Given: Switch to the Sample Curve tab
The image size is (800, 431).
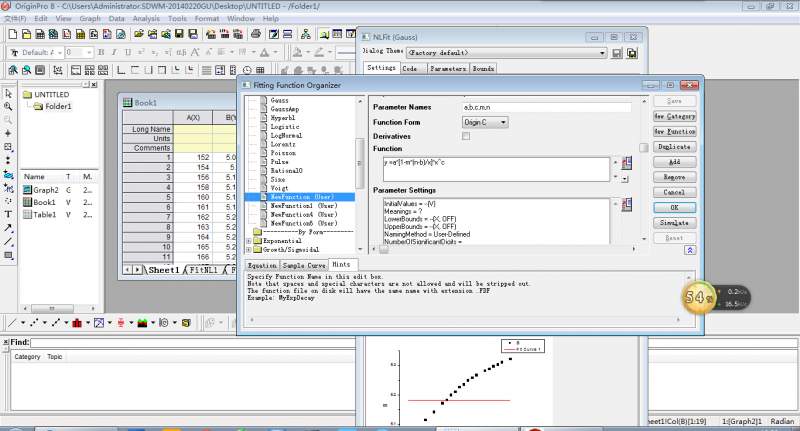Looking at the screenshot, I should point(303,265).
